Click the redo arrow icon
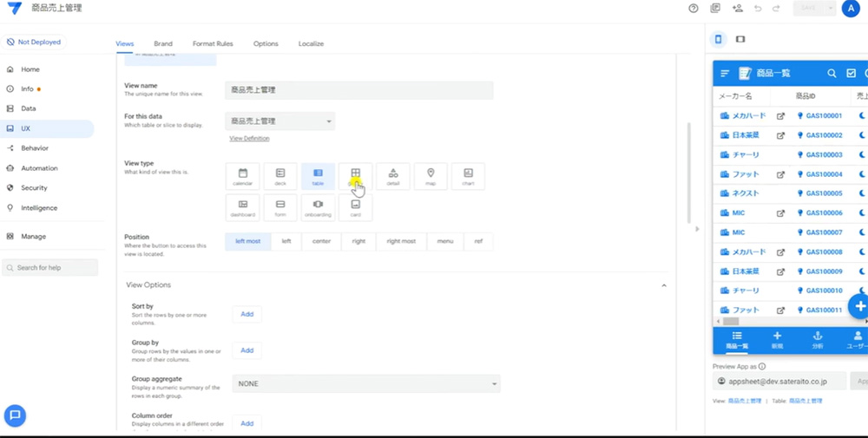Viewport: 868px width, 438px height. (x=776, y=9)
